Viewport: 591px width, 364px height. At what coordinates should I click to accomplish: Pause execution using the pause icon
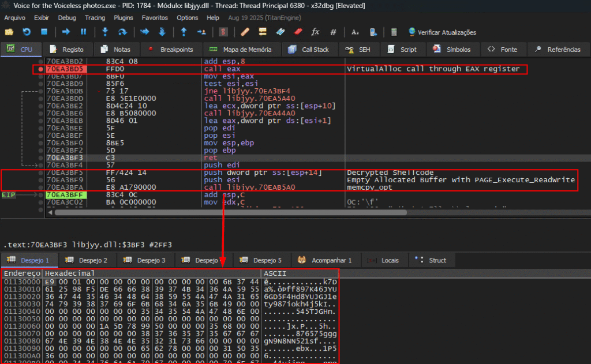tap(83, 32)
